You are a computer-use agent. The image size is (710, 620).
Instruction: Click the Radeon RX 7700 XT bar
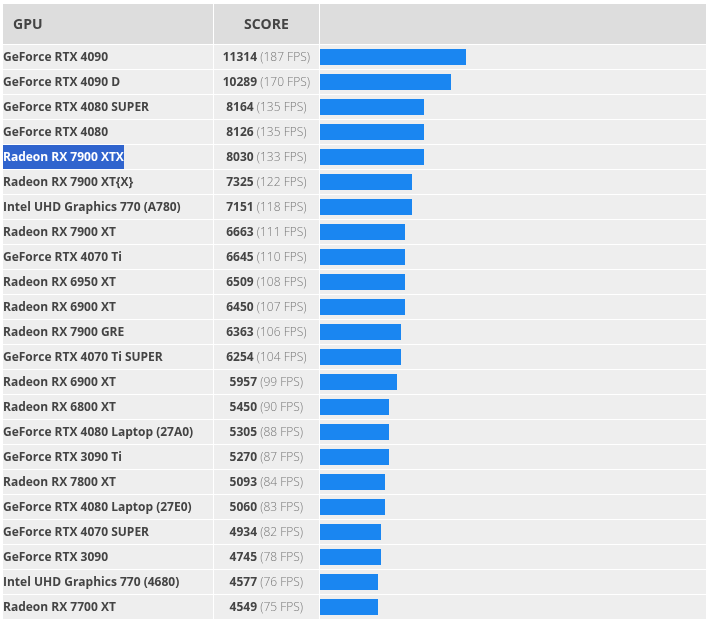[349, 607]
